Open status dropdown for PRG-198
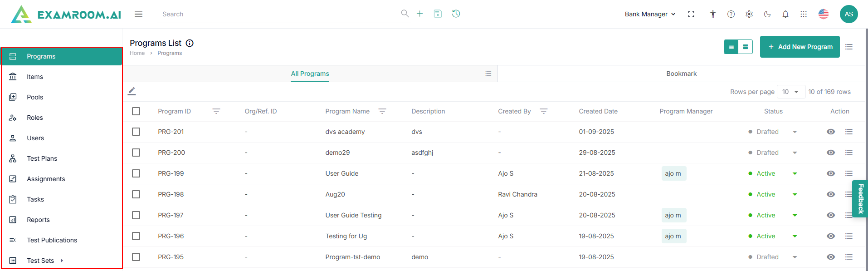This screenshot has height=271, width=868. [x=795, y=194]
